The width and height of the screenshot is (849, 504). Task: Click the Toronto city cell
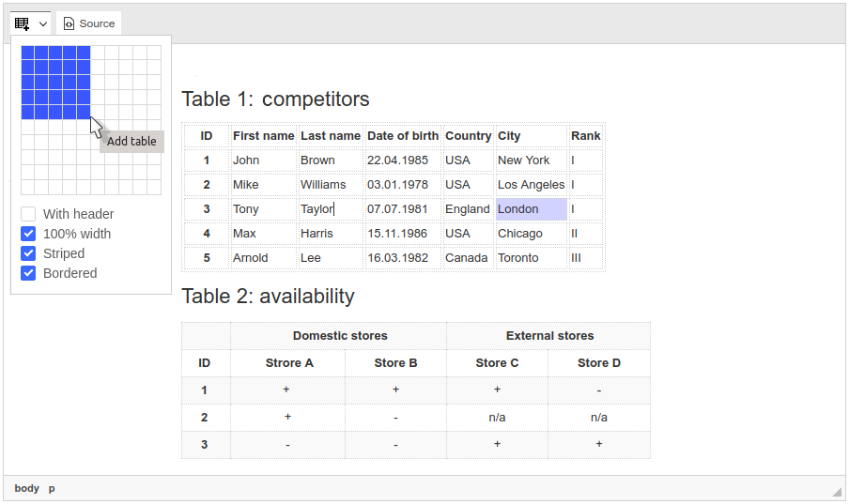click(531, 258)
